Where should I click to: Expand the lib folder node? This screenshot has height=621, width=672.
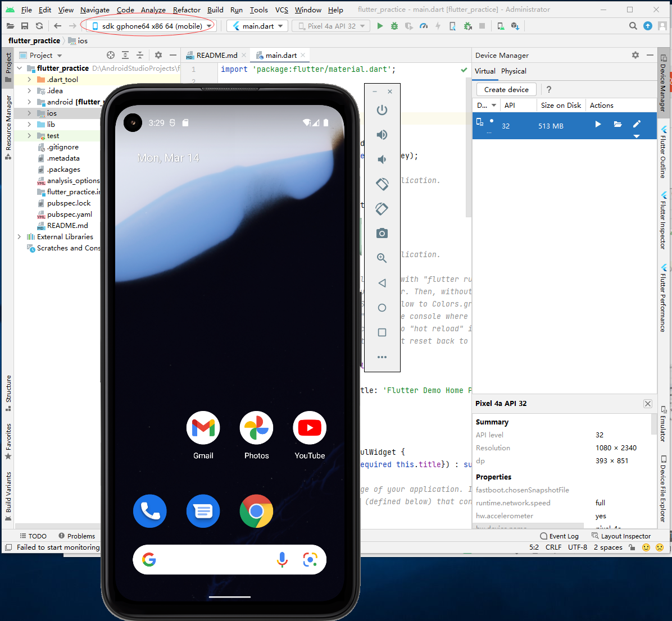pos(29,124)
